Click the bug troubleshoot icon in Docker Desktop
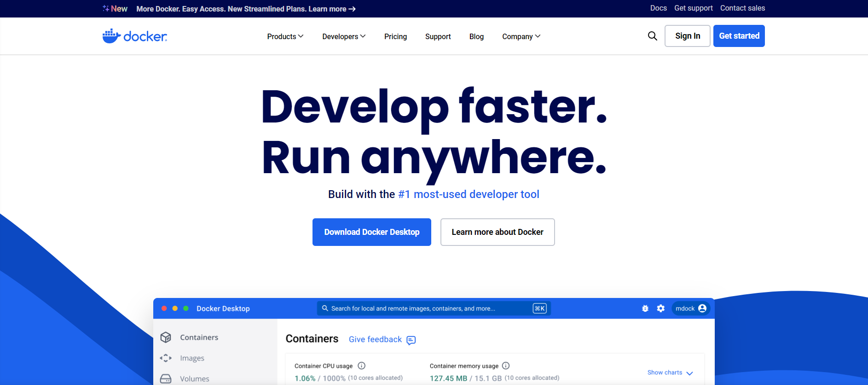 645,309
